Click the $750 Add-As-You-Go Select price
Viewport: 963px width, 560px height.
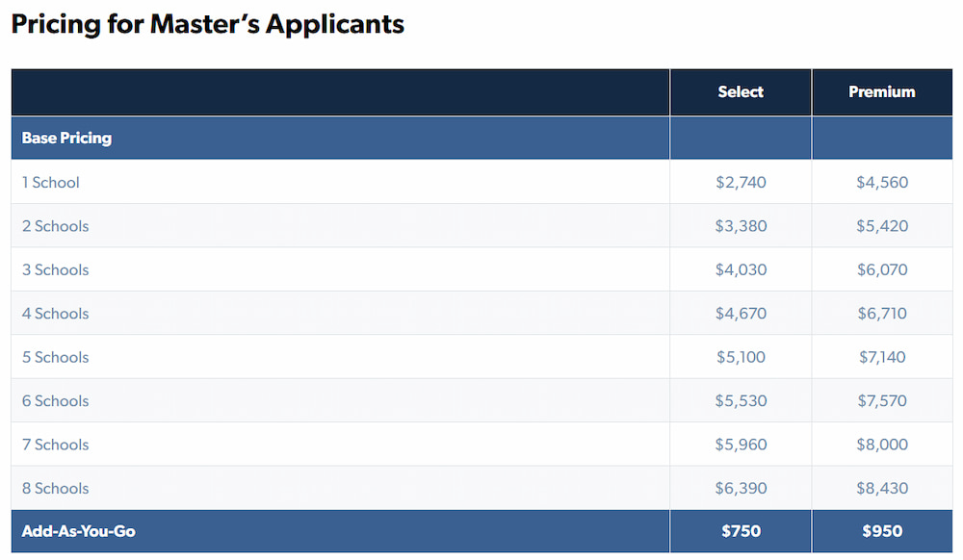point(741,531)
